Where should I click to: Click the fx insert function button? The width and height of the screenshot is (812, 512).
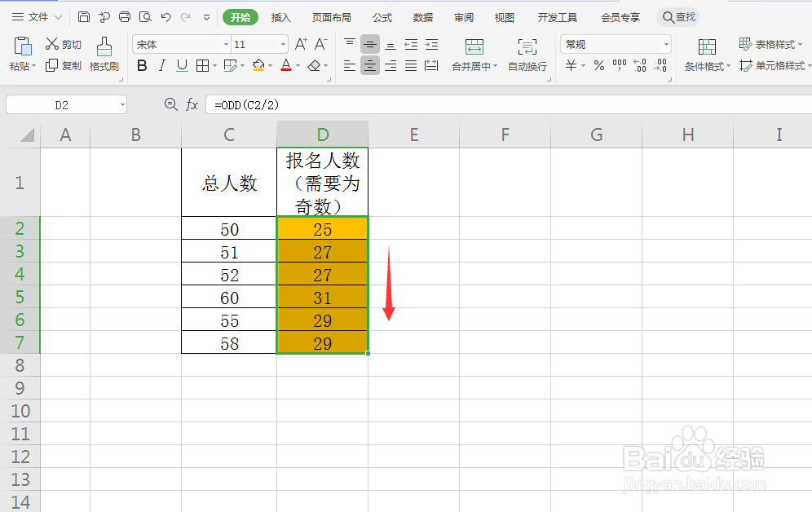tap(192, 104)
